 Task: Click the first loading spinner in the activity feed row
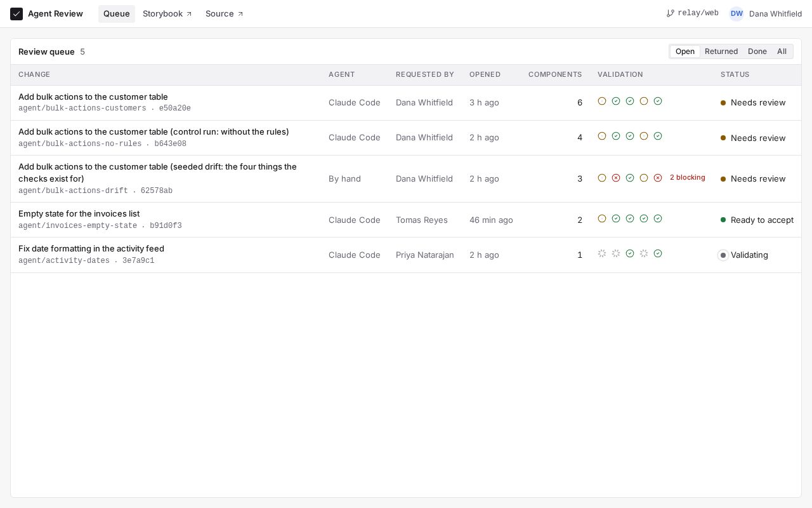[602, 253]
